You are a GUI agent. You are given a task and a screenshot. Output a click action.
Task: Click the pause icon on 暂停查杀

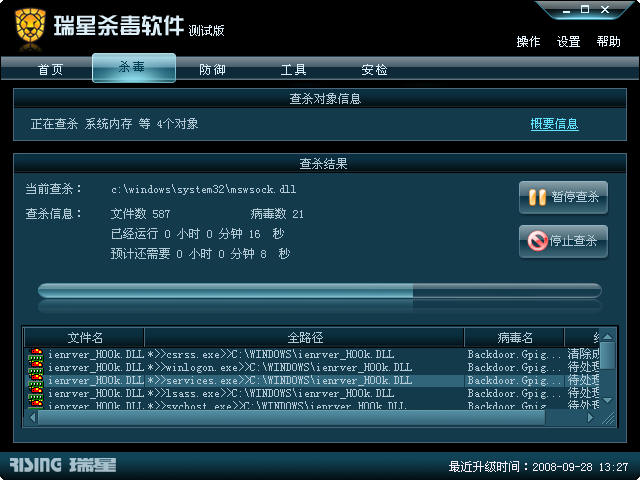tap(537, 198)
